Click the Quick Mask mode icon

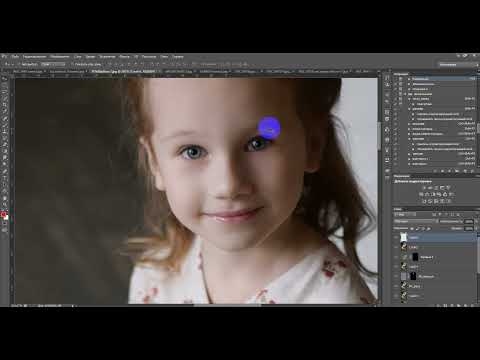[4, 224]
